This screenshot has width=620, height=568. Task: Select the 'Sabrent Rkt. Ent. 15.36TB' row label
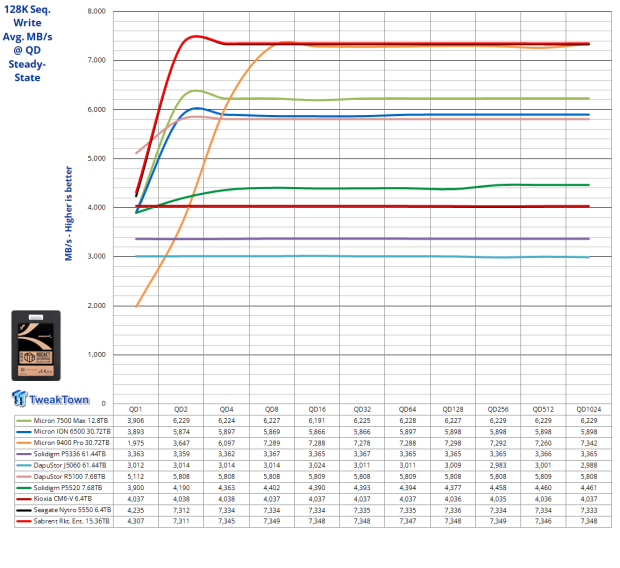coord(72,521)
